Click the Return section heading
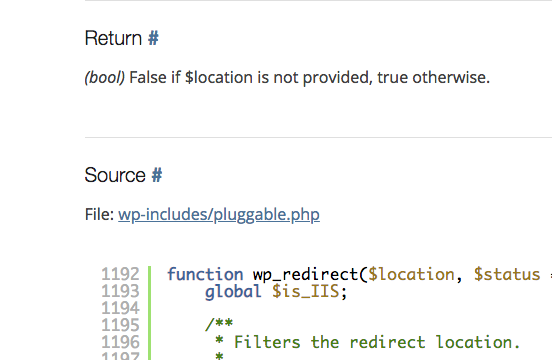This screenshot has width=552, height=360. [113, 38]
